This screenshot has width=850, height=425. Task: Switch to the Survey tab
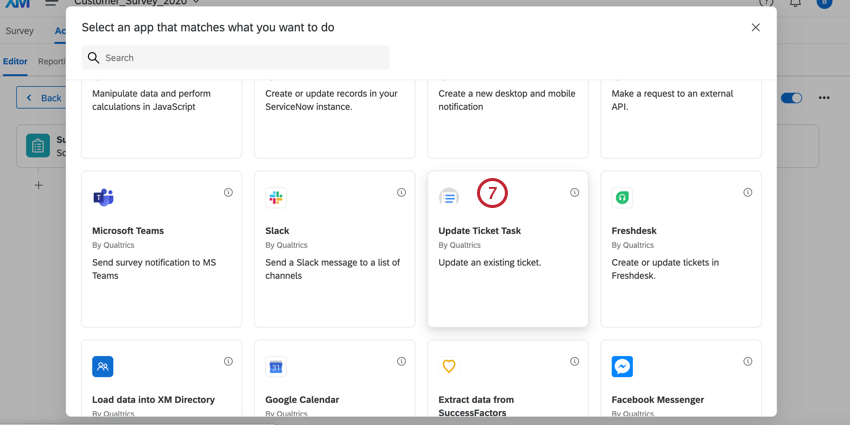click(20, 31)
